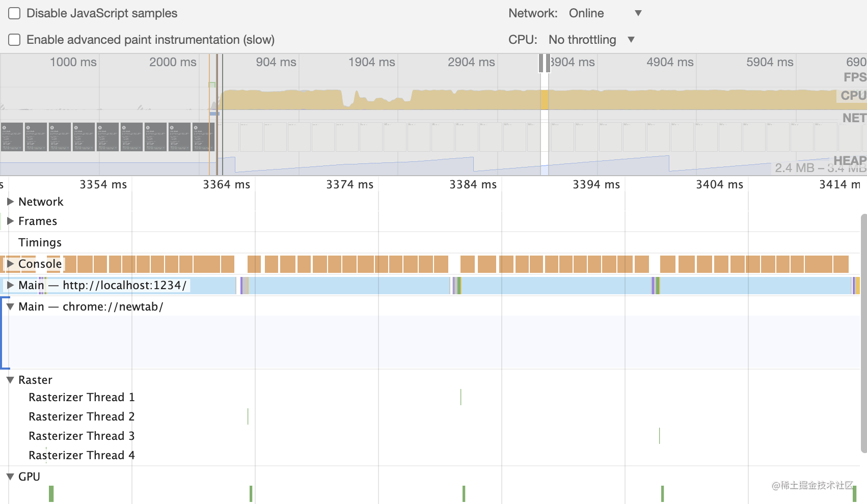
Task: Click the CPU overview label
Action: point(853,95)
